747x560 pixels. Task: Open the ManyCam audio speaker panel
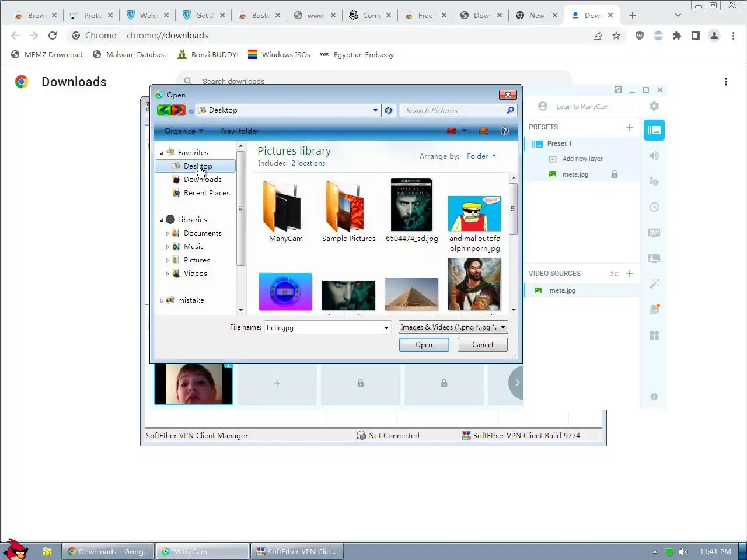tap(654, 156)
